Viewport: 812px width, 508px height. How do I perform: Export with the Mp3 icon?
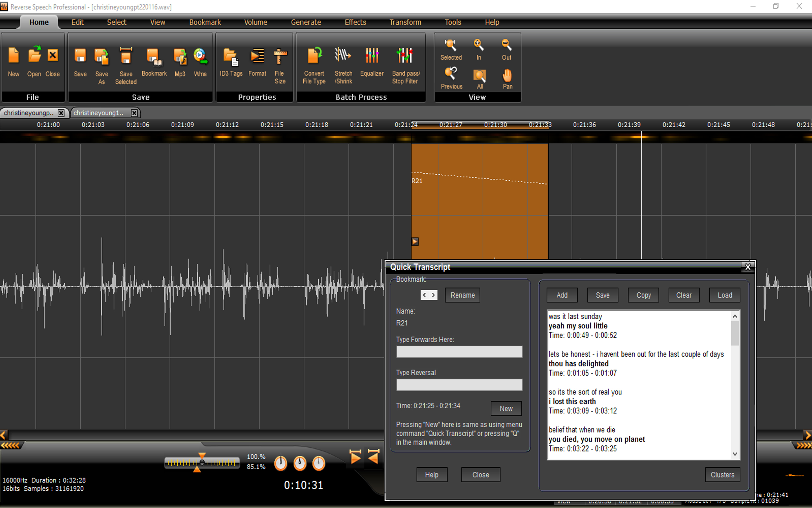pos(180,56)
